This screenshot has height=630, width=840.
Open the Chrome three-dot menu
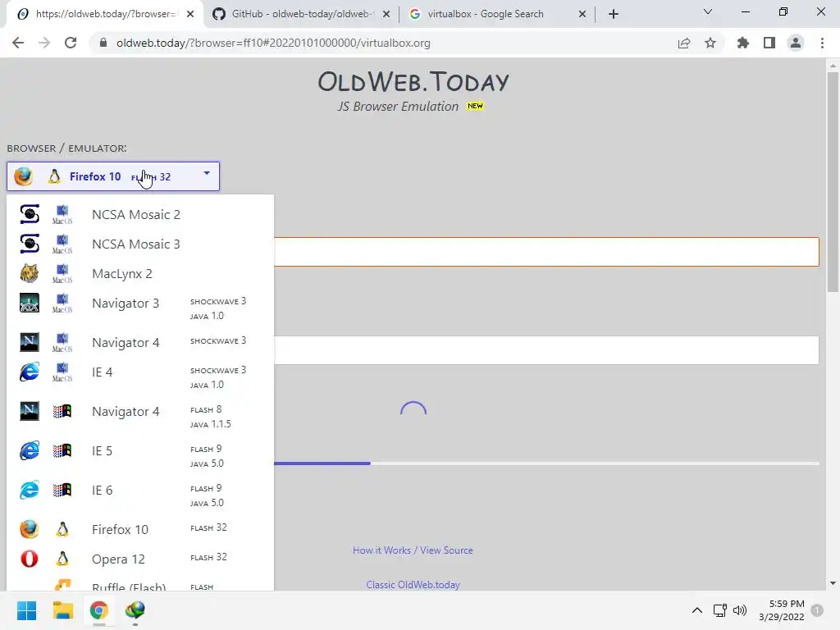(x=822, y=43)
